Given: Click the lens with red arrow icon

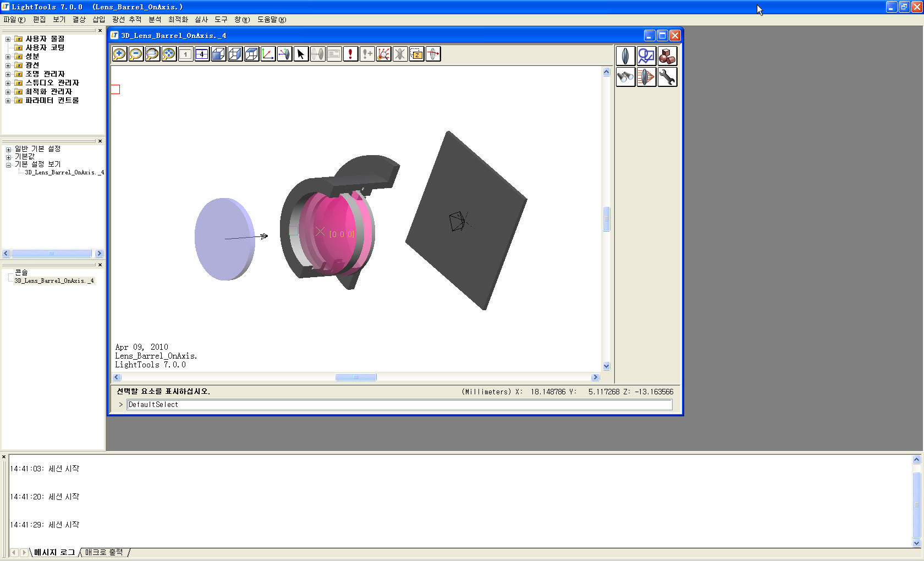Looking at the screenshot, I should [433, 54].
